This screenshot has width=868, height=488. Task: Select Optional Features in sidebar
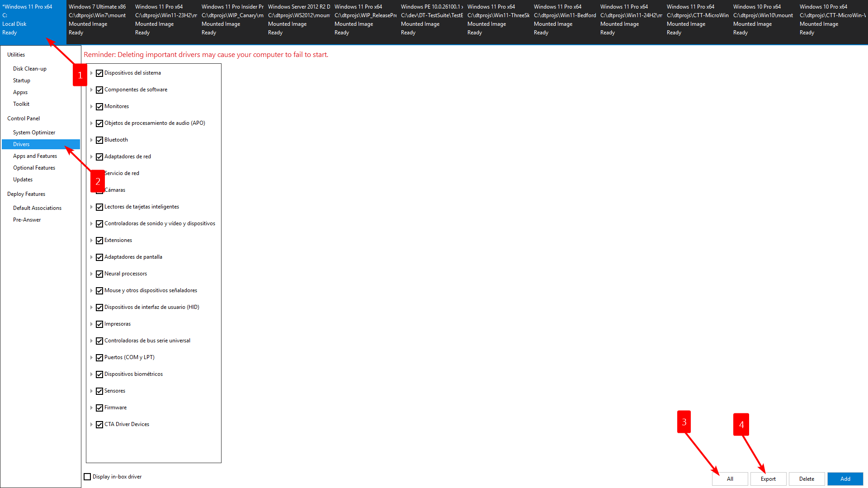coord(34,168)
